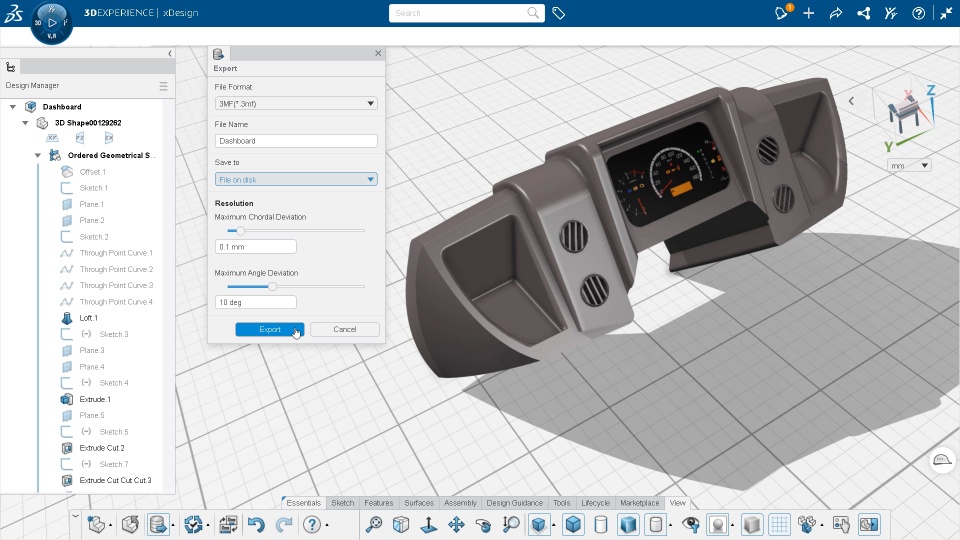The image size is (960, 540).
Task: Click the magnifier icon in the search box
Action: coord(534,13)
